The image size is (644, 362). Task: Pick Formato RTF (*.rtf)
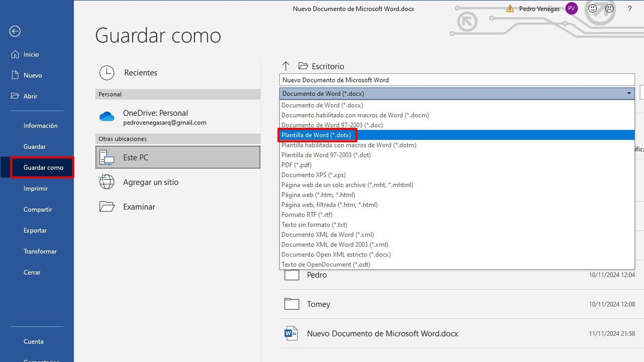pos(457,215)
